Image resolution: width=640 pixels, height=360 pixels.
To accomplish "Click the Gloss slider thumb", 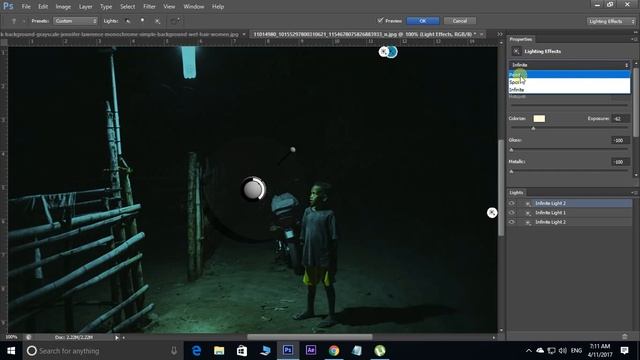I will tap(511, 150).
